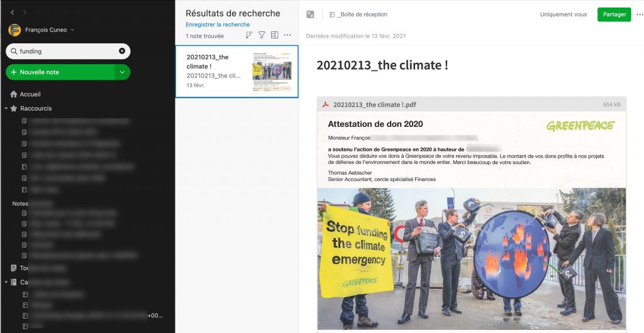Click the note title 20210213_the climate !
The height and width of the screenshot is (333, 644).
[x=382, y=65]
